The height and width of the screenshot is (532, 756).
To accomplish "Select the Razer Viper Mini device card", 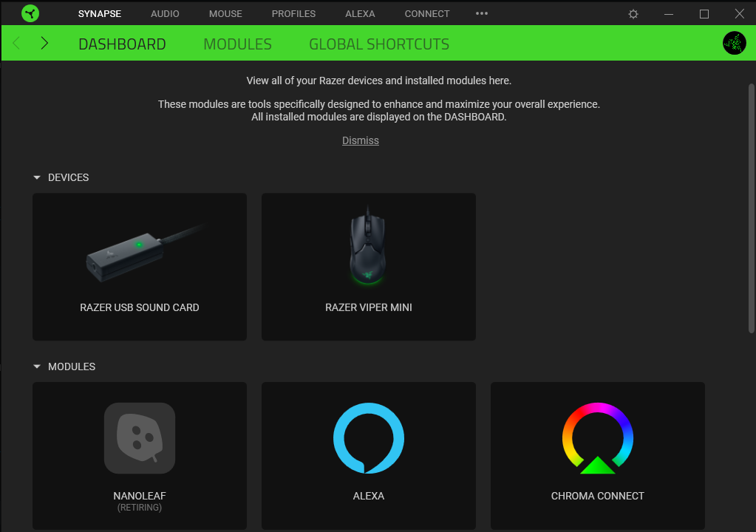I will [x=369, y=267].
